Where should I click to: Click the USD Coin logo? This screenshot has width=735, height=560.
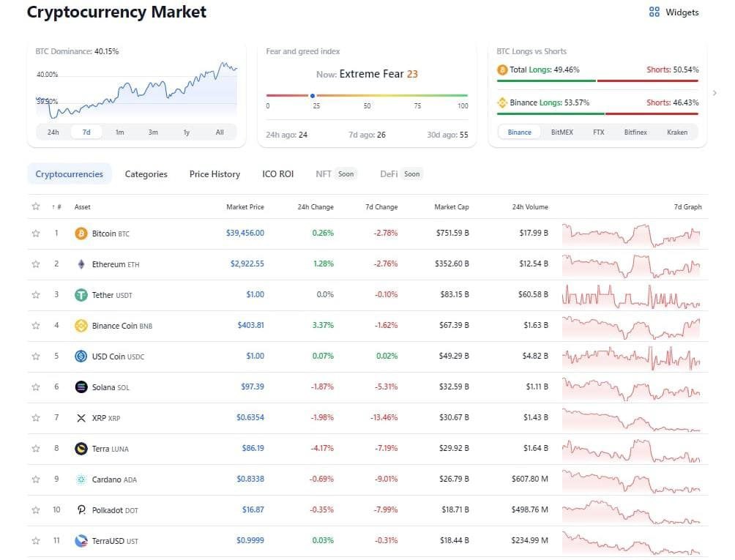(x=81, y=356)
